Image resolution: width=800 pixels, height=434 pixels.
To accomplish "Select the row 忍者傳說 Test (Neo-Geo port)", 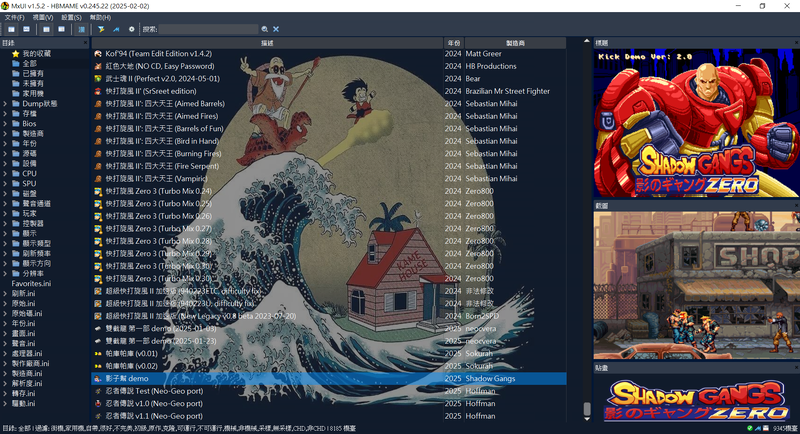I will pos(329,391).
